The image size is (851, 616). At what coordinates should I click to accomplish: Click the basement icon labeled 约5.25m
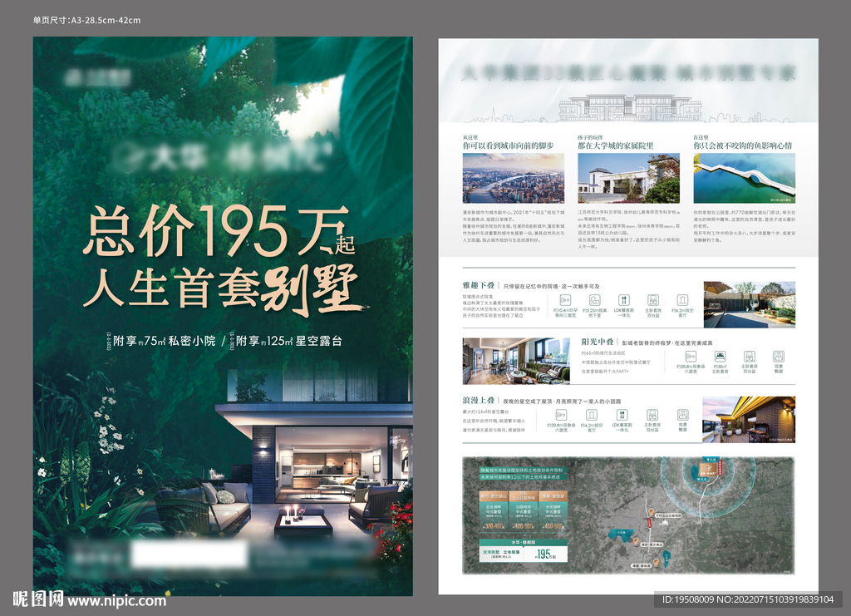pos(595,301)
